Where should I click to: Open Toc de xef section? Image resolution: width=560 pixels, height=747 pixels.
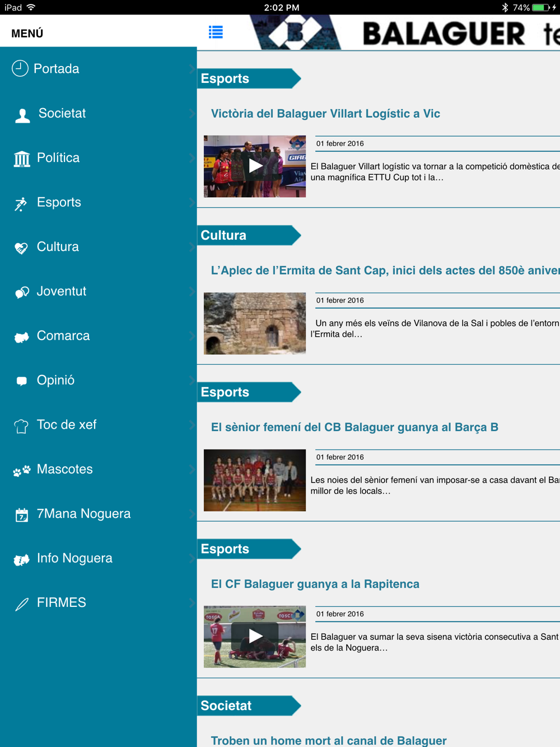click(98, 425)
